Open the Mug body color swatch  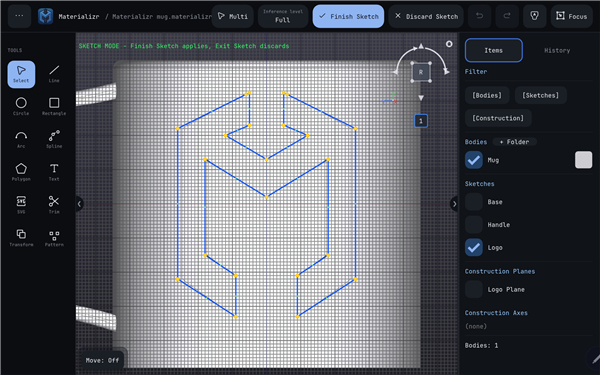[x=583, y=160]
